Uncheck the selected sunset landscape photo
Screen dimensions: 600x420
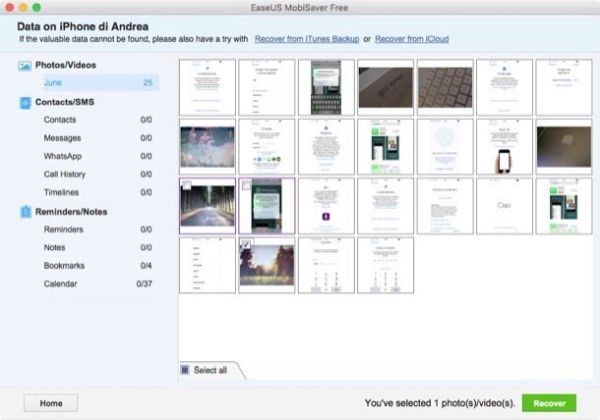pyautogui.click(x=246, y=244)
